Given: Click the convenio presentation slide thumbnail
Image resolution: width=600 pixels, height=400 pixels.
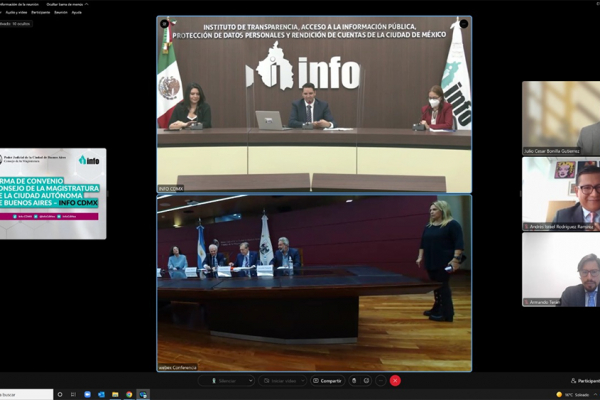Looking at the screenshot, I should click(53, 194).
